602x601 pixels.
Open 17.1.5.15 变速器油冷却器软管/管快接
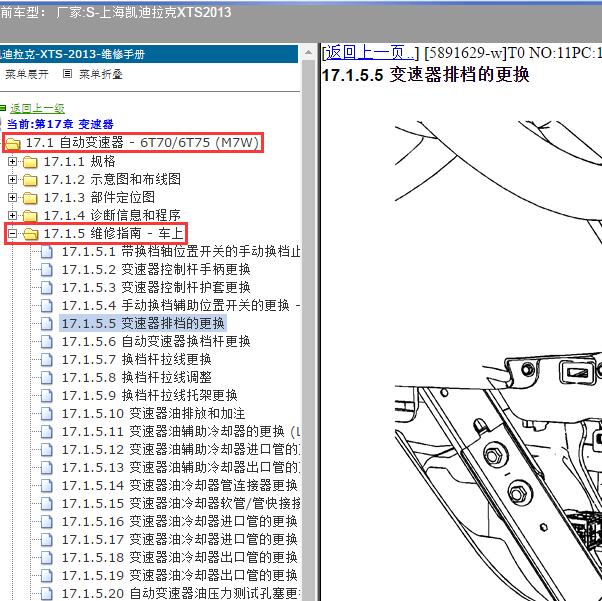pyautogui.click(x=181, y=503)
